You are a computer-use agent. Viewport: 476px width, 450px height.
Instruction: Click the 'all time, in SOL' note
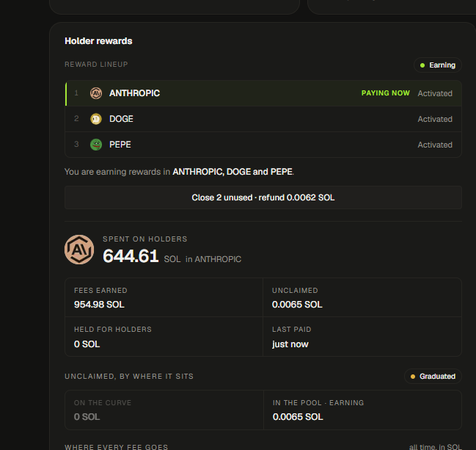[436, 447]
